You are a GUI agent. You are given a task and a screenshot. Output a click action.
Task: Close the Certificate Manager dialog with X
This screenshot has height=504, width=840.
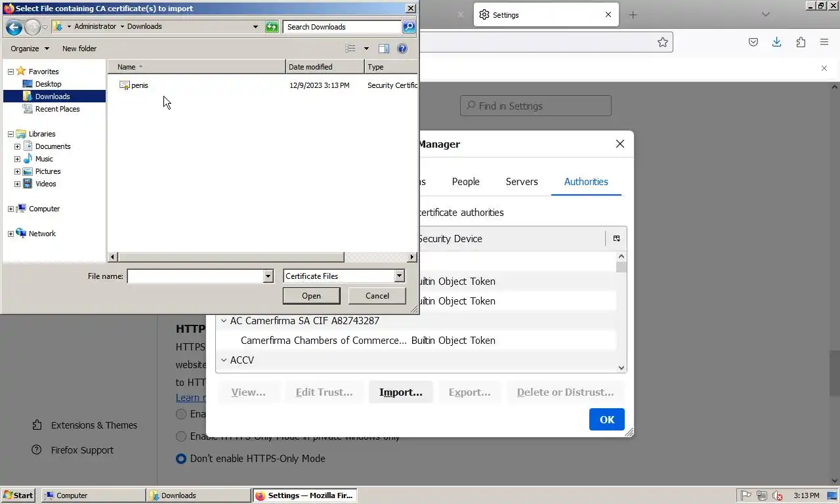[620, 144]
